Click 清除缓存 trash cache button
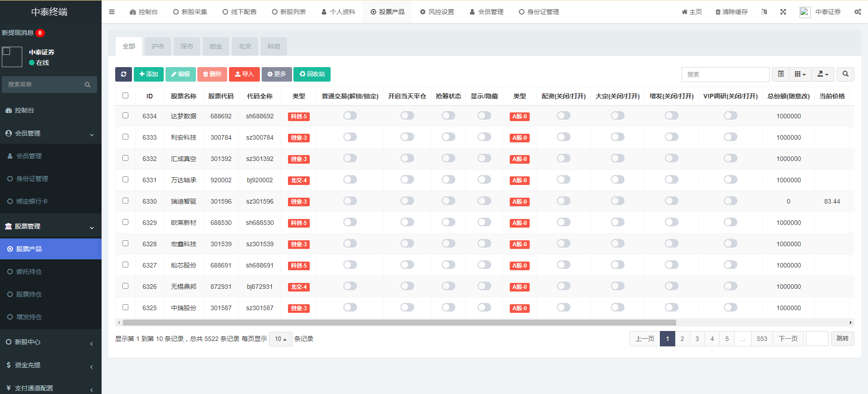 (x=731, y=12)
